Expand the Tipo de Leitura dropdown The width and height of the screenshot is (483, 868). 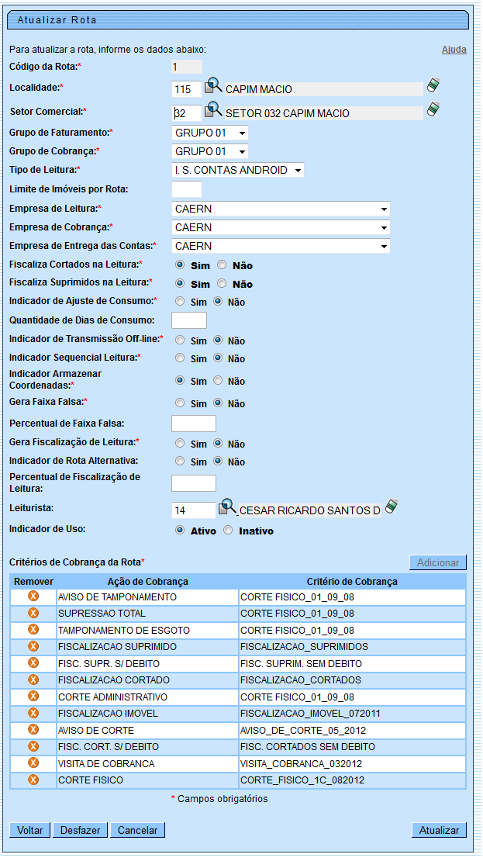click(238, 170)
